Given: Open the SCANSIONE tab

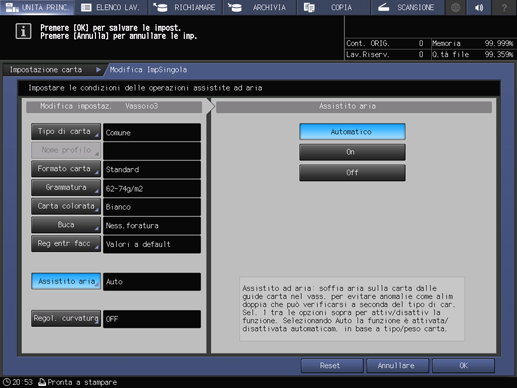Looking at the screenshot, I should [408, 7].
